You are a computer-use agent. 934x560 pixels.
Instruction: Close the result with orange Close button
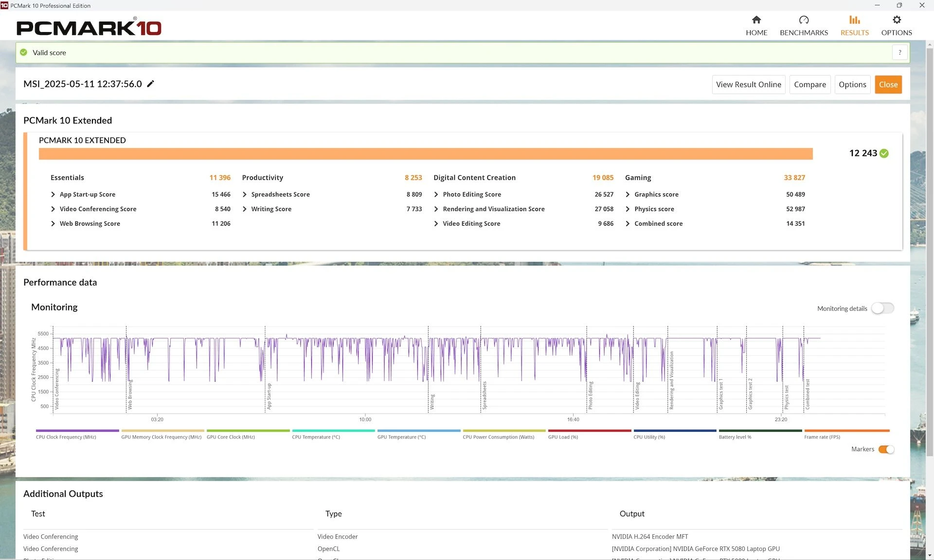point(888,85)
